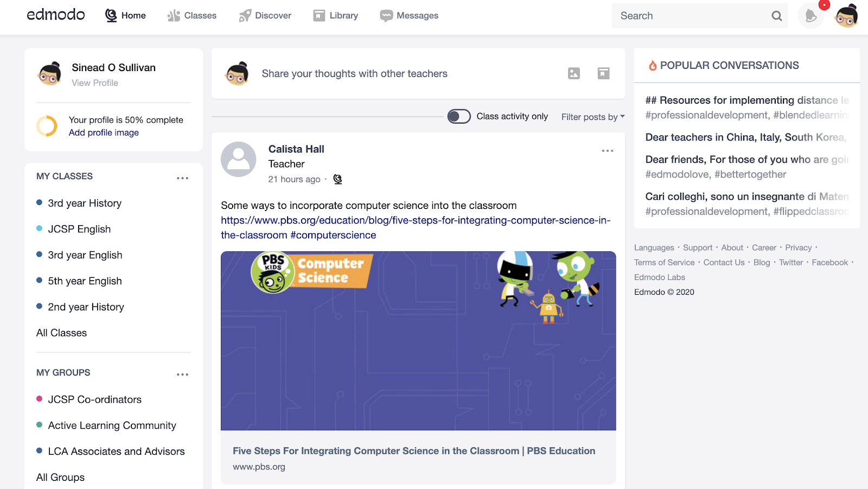The image size is (868, 489).
Task: Click the 21 hours ago timestamp
Action: point(294,180)
